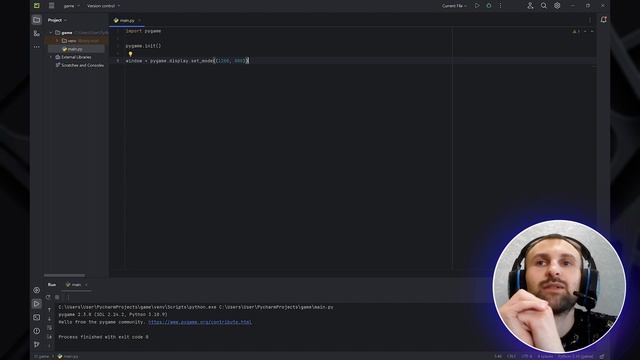Click the Run panel title
640x360 pixels.
coord(52,284)
